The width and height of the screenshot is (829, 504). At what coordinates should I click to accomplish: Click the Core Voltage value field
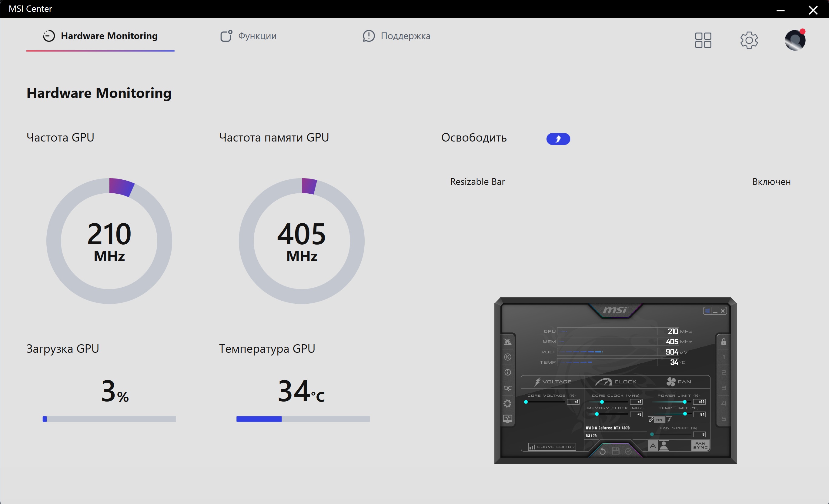click(x=573, y=402)
